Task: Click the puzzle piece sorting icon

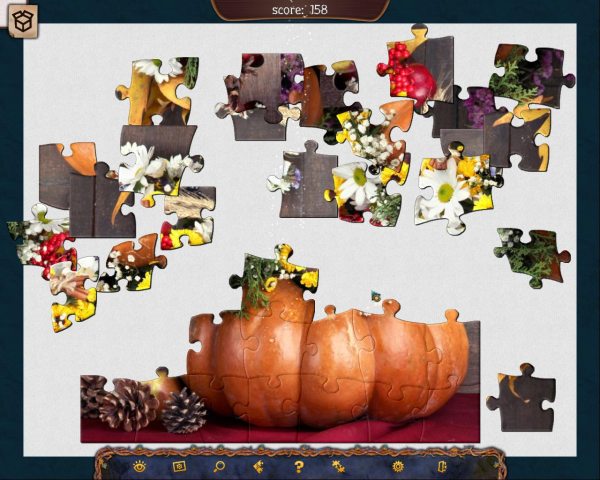Action: click(259, 466)
